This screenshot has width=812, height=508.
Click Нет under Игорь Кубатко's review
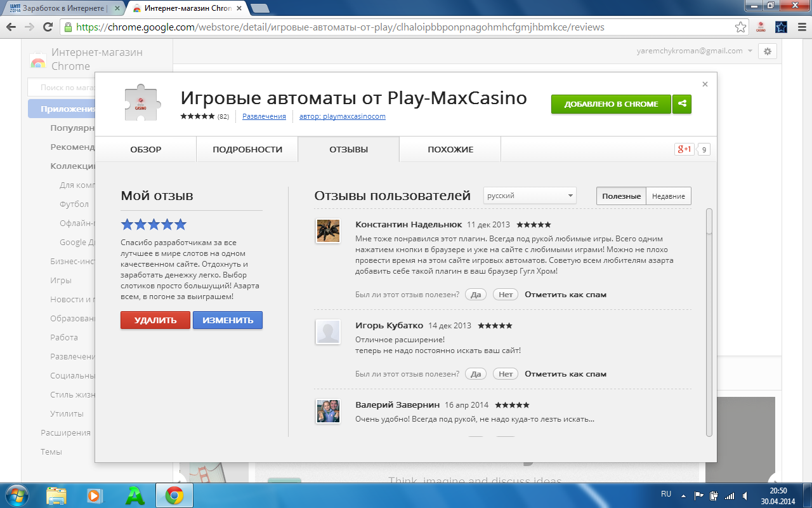[x=506, y=374]
